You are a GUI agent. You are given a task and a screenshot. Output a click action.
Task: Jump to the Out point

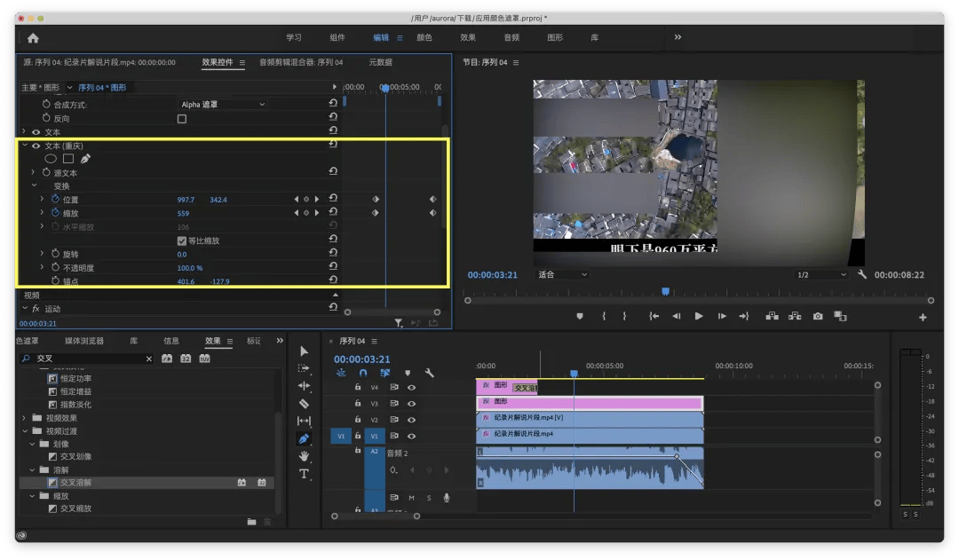tap(744, 316)
